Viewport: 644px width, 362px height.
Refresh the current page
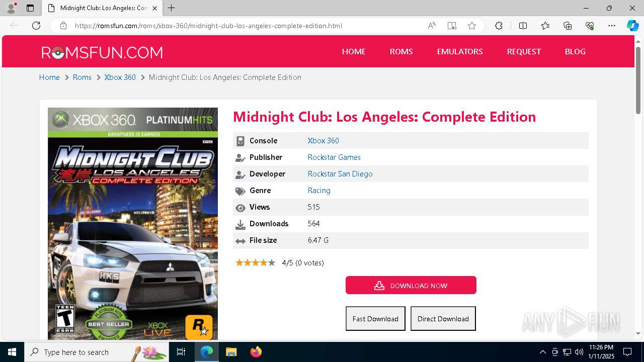pos(36,26)
